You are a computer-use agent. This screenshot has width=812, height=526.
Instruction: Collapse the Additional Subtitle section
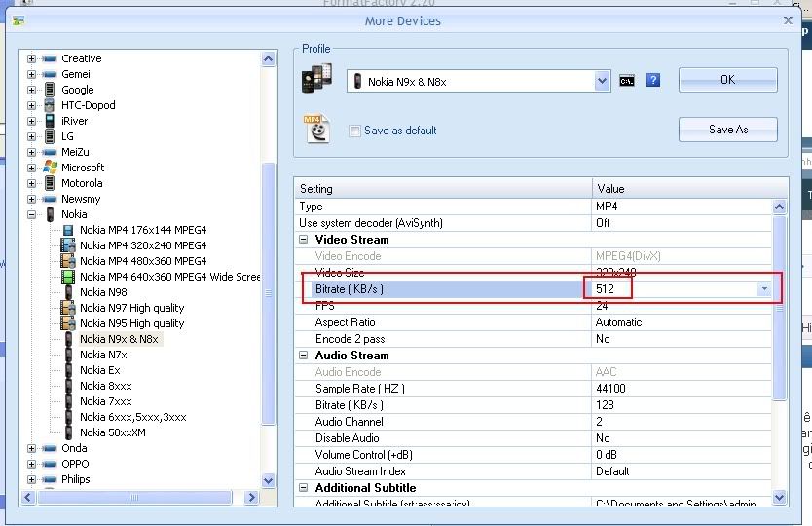[x=304, y=488]
